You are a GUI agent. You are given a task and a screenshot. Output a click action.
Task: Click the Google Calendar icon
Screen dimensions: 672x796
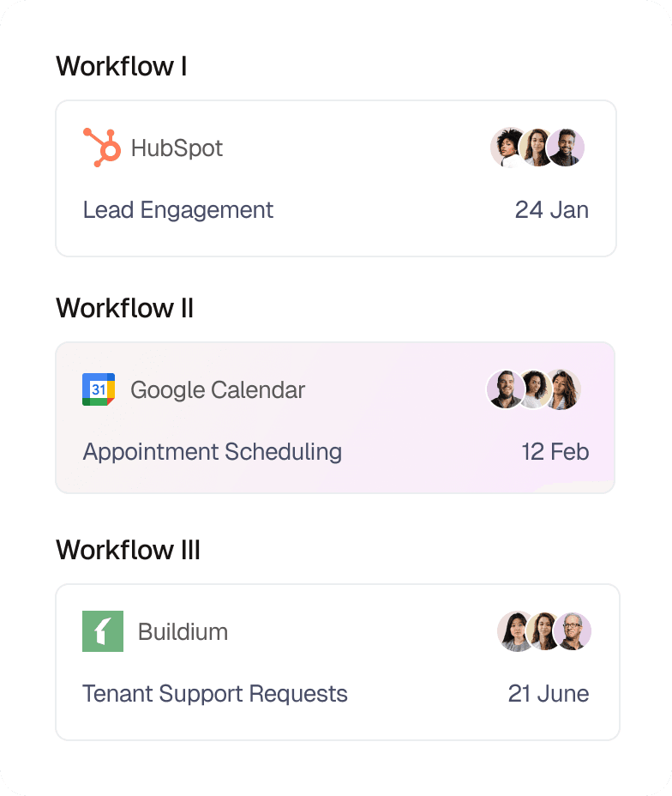tap(99, 389)
